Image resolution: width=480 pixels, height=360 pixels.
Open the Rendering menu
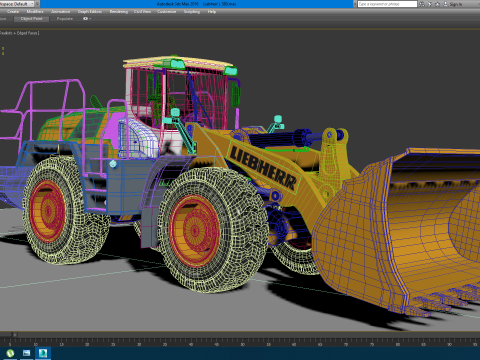[119, 12]
